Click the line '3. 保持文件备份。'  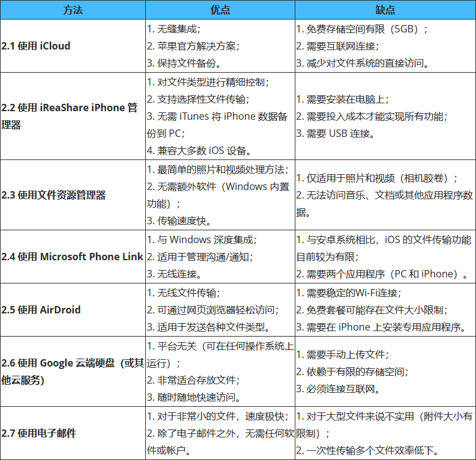(x=184, y=63)
